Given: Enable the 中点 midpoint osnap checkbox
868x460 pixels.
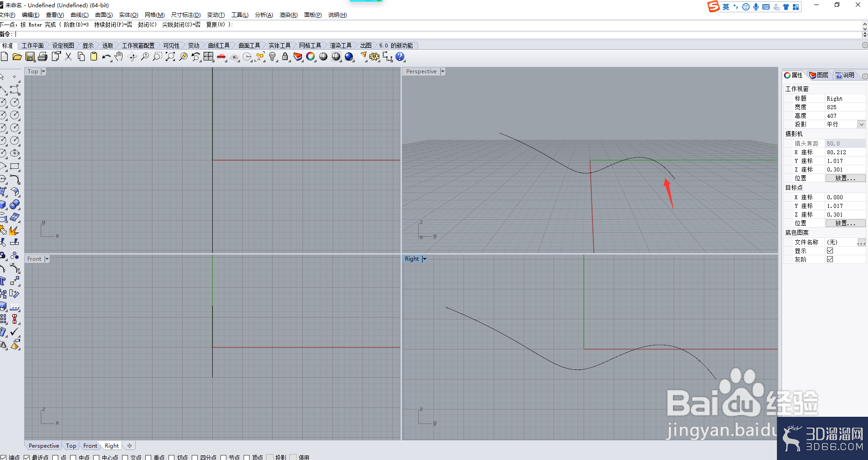Looking at the screenshot, I should [x=73, y=457].
